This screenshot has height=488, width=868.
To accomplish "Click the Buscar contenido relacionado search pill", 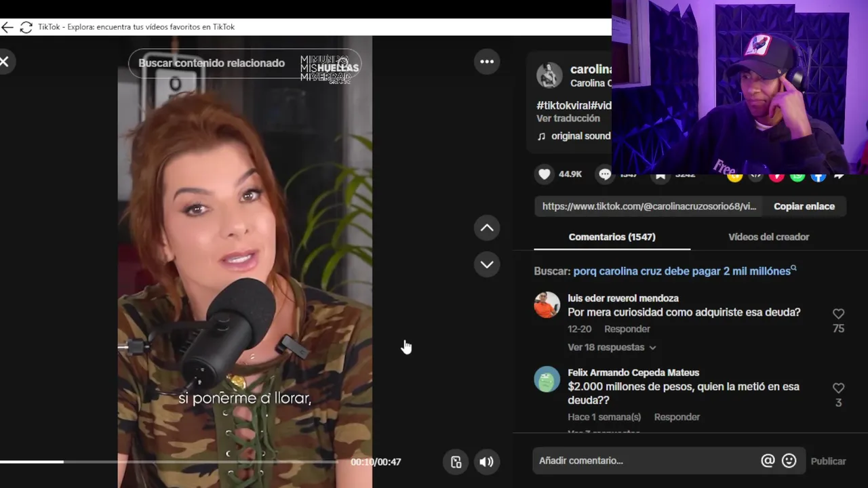I will click(x=244, y=63).
